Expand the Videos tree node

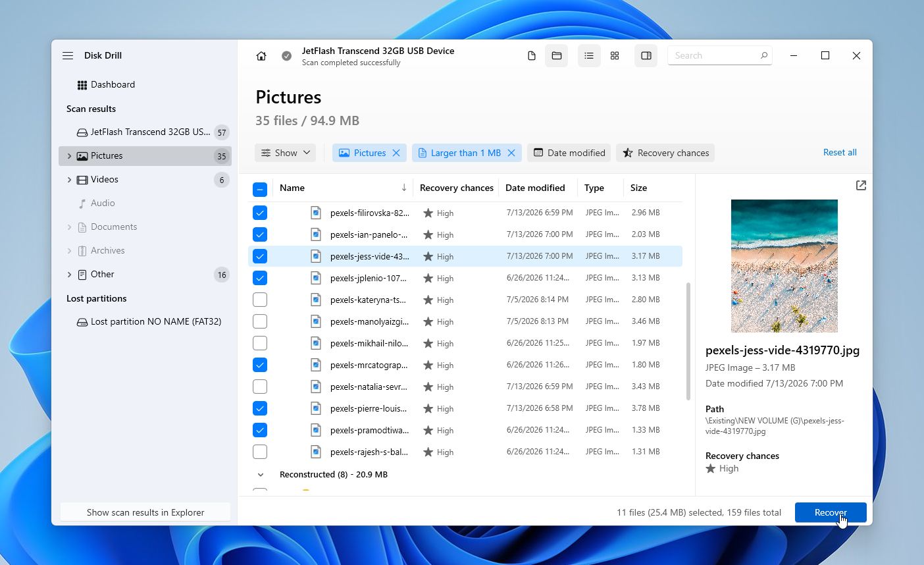tap(69, 180)
